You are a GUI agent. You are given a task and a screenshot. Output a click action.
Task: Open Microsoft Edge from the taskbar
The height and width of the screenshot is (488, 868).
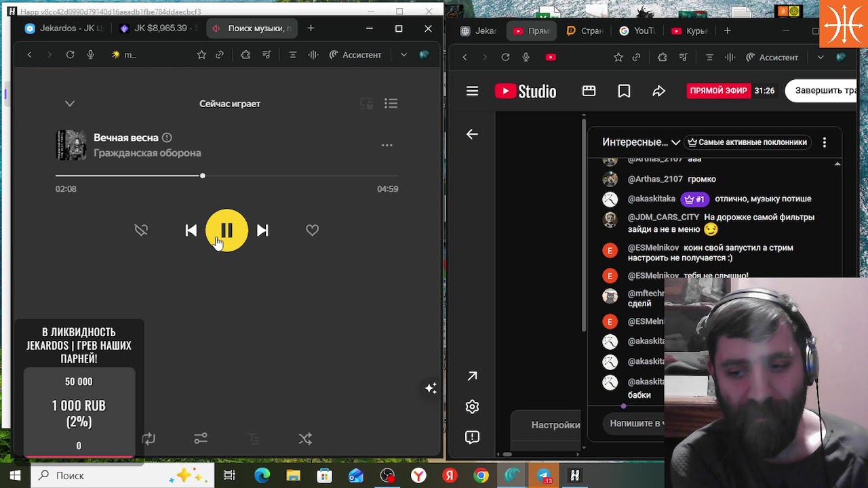coord(262,476)
